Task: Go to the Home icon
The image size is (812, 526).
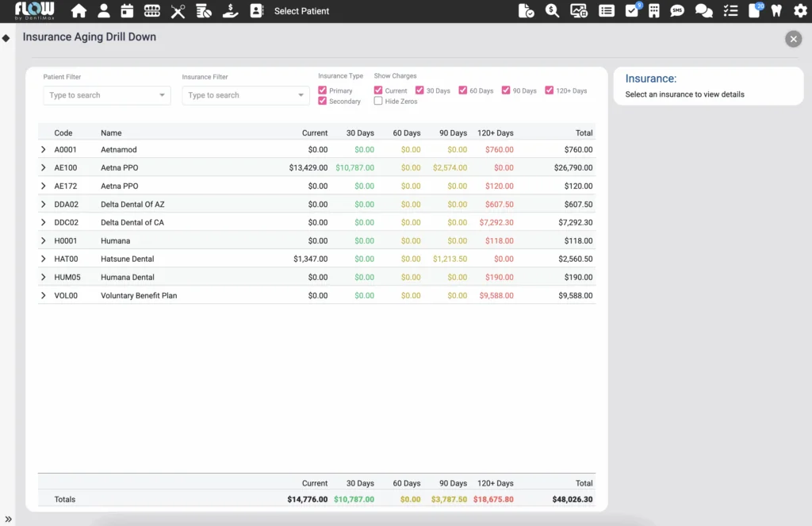Action: tap(79, 11)
